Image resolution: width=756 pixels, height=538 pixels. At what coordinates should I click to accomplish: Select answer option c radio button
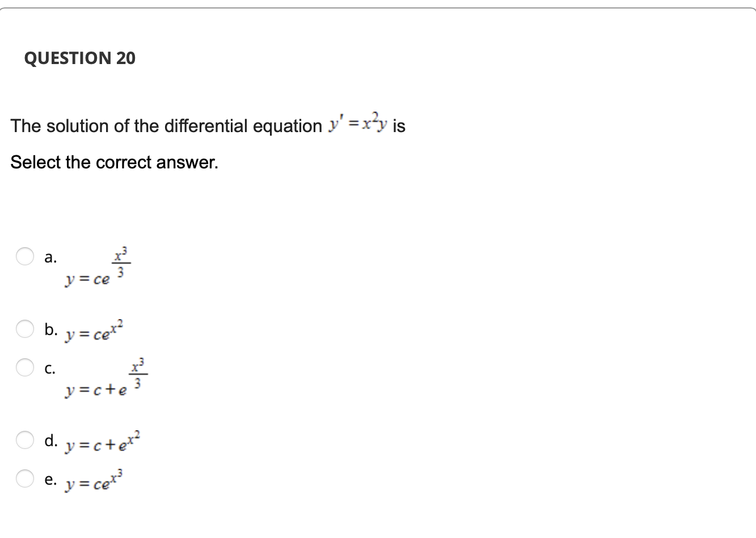point(25,368)
